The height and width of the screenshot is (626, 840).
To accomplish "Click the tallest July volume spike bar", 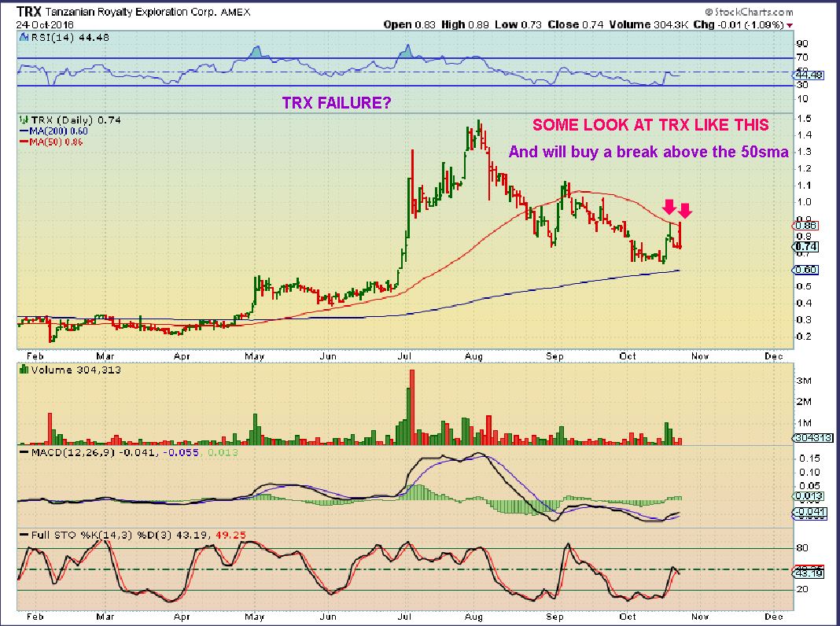I will (412, 407).
